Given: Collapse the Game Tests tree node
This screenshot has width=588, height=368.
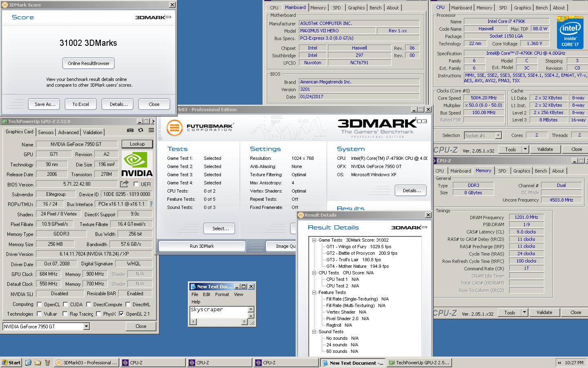Looking at the screenshot, I should pos(314,240).
